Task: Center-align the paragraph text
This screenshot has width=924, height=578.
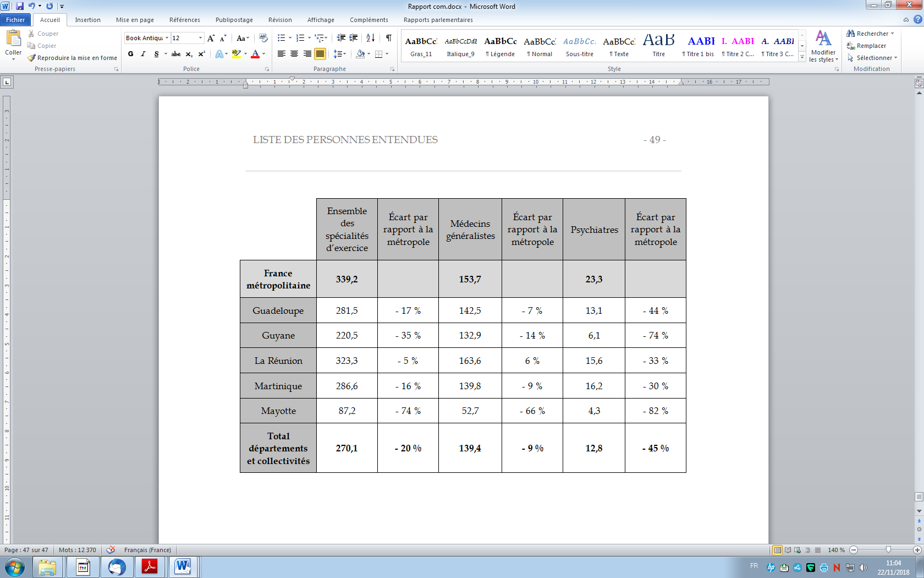Action: pos(294,54)
